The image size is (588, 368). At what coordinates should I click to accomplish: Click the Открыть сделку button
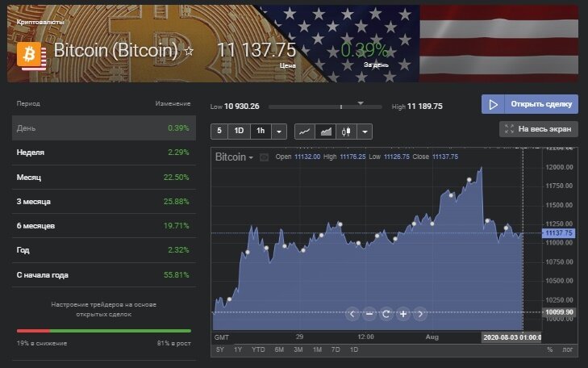530,104
